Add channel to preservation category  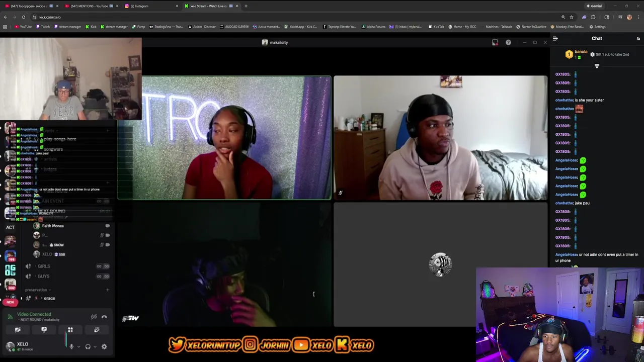[x=107, y=290]
